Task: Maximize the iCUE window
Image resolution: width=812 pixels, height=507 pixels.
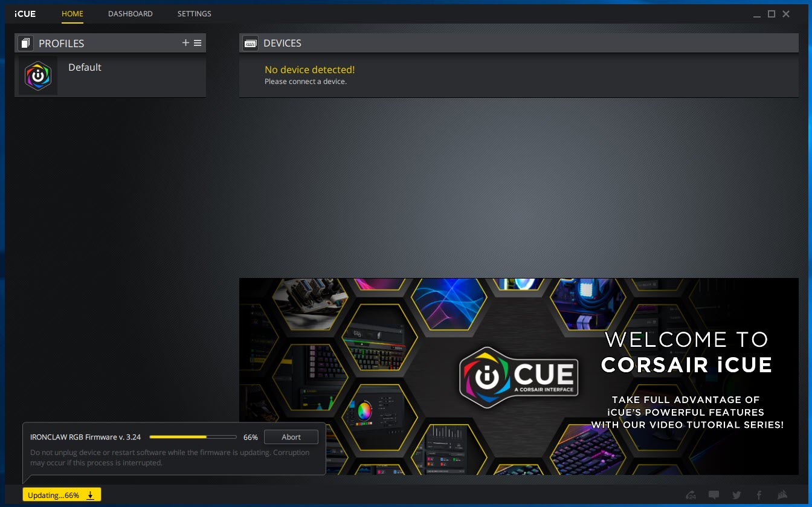Action: point(772,14)
